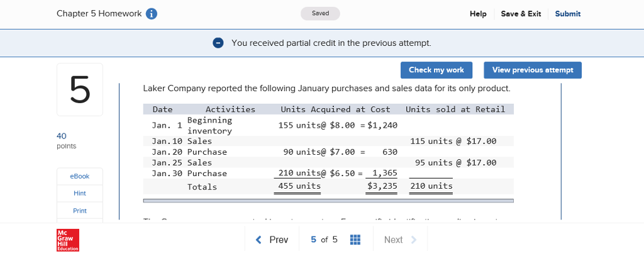Select the question number 5 box

tap(80, 89)
